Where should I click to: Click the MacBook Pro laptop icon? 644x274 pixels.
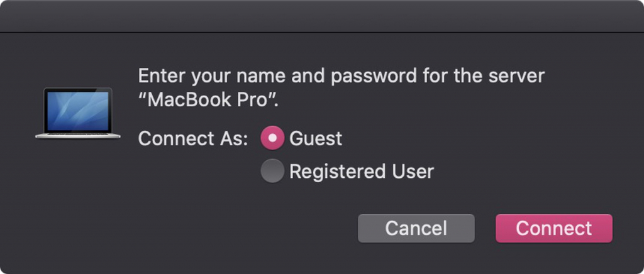tap(78, 113)
